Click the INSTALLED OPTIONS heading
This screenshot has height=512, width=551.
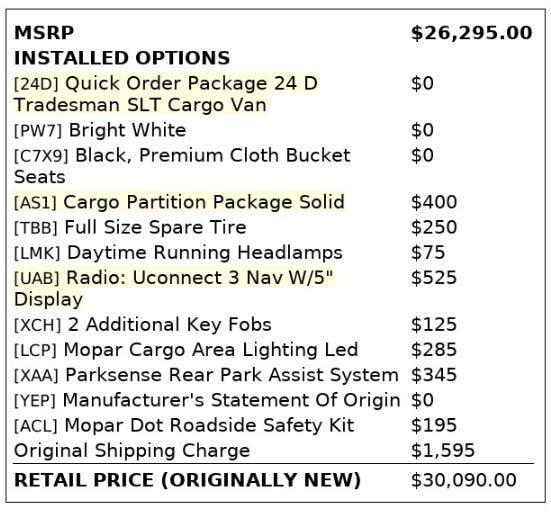point(122,58)
